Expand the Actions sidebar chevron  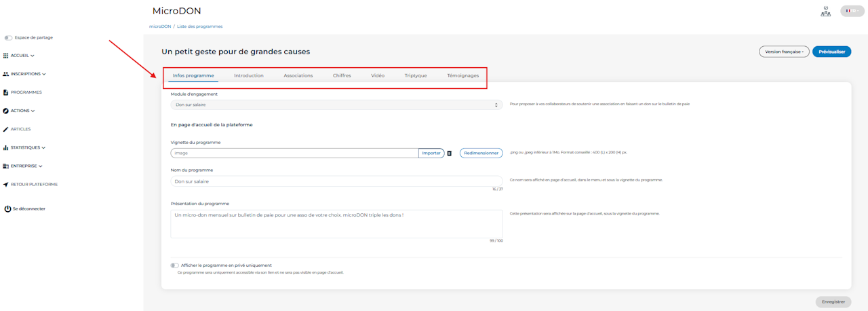pos(33,111)
